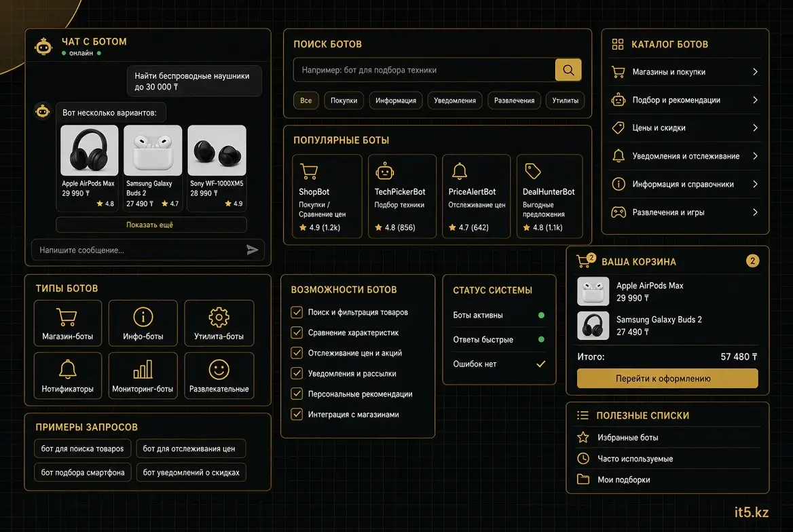
Task: Open the Мониторинг-боты chart tile
Action: tap(143, 376)
